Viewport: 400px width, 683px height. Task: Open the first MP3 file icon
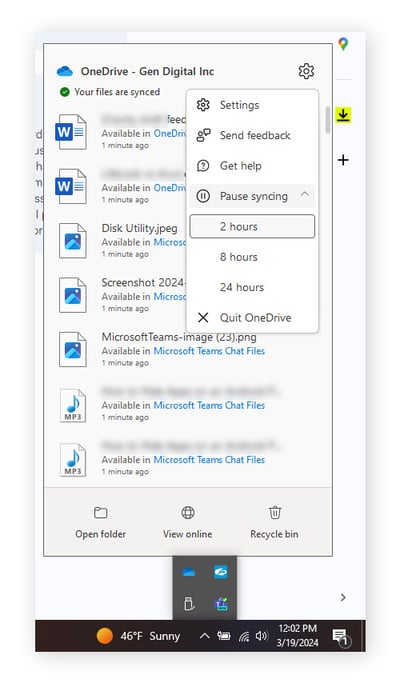click(73, 406)
